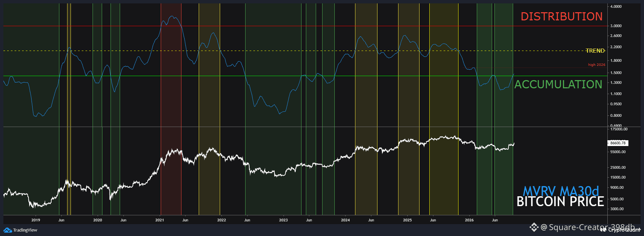Click the green ACCUMULATION label
The image size is (644, 236).
point(558,84)
